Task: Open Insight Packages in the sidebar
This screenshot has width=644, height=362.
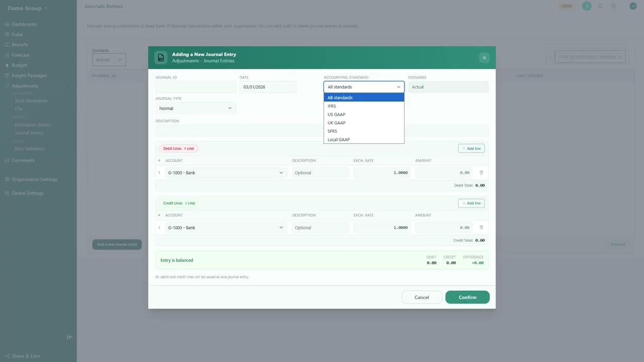Action: (29, 76)
